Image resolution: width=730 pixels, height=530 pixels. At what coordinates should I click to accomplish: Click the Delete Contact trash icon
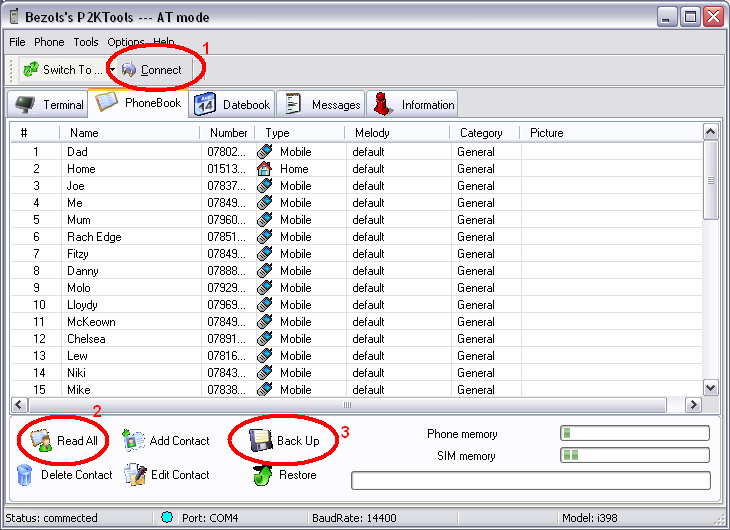pos(24,475)
